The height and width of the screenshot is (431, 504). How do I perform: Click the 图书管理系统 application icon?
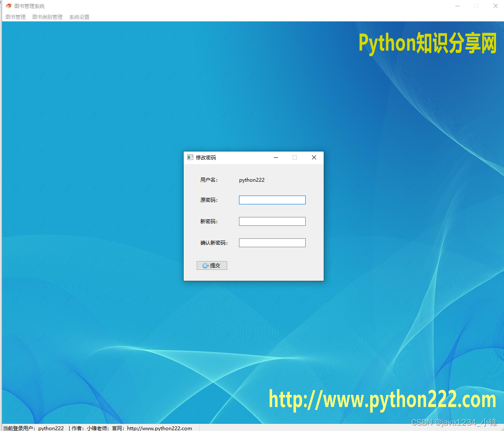tap(8, 6)
